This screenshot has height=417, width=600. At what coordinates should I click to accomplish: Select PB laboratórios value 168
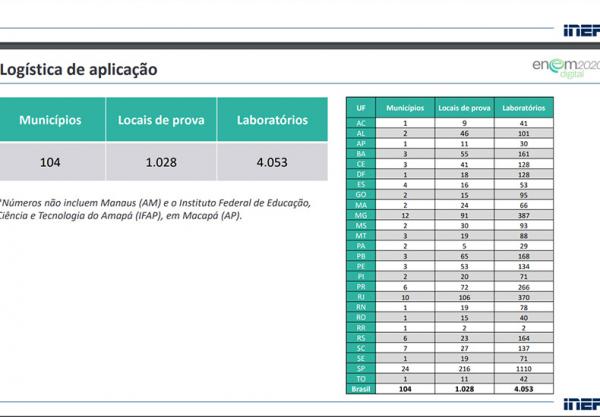[x=523, y=256]
